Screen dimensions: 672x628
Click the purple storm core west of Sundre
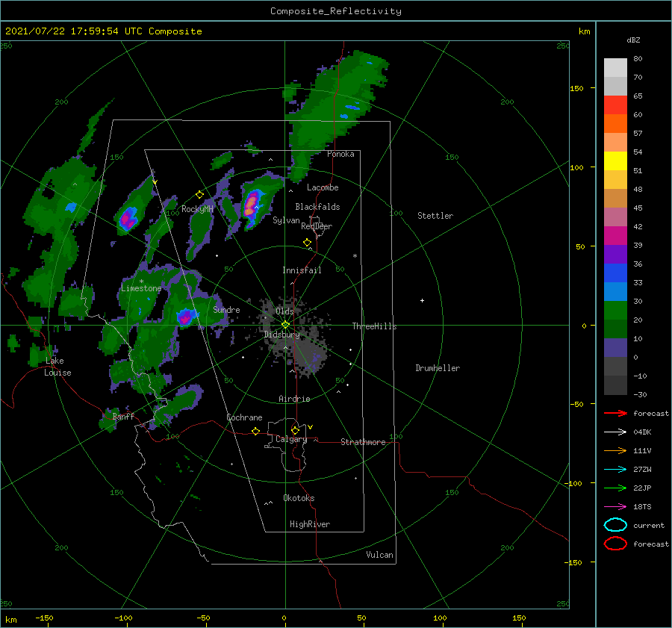point(186,317)
